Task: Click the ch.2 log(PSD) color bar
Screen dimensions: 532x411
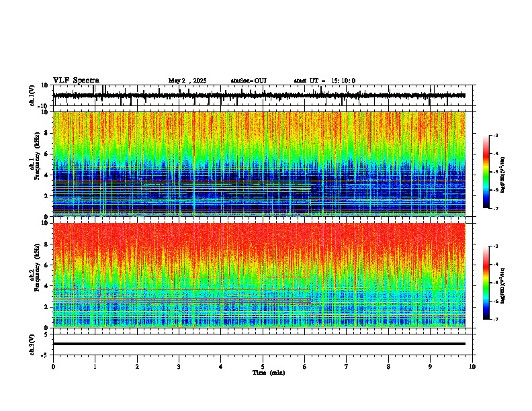Action: (x=486, y=283)
